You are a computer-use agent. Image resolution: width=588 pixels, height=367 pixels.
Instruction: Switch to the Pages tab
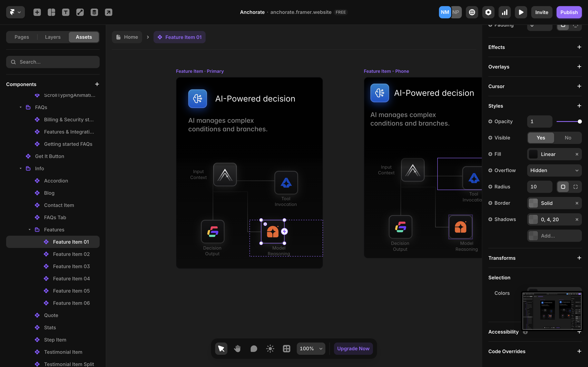tap(22, 37)
